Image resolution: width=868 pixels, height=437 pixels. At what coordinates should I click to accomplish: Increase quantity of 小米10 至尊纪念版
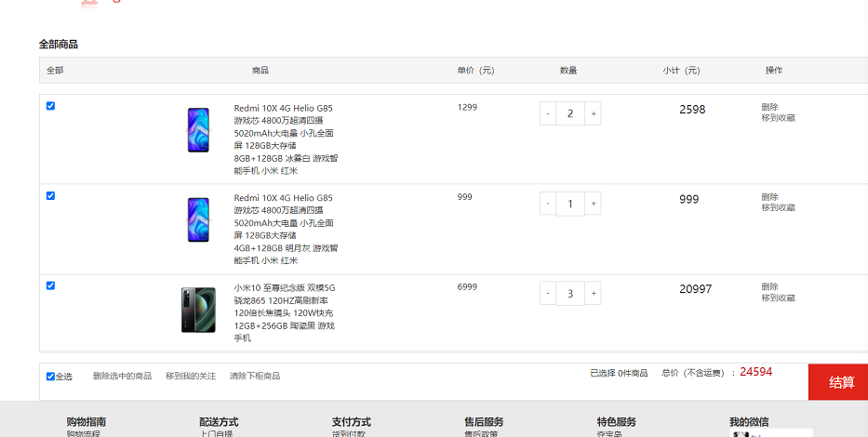coord(593,293)
